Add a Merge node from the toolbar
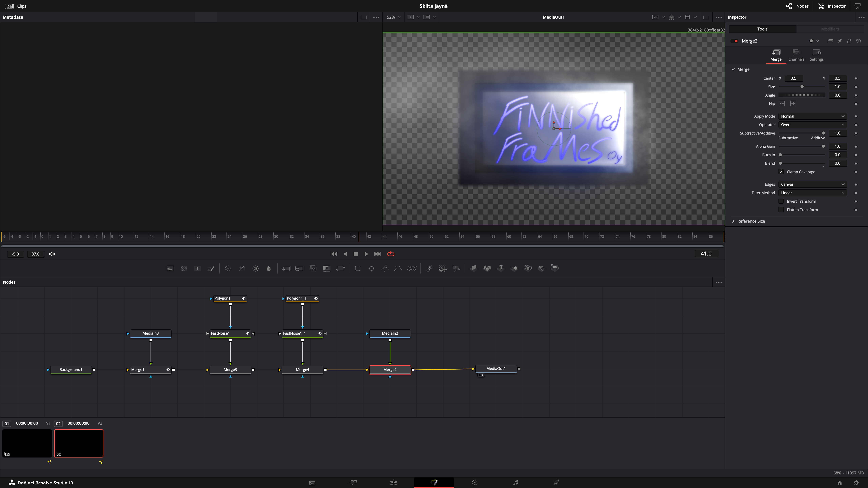The height and width of the screenshot is (488, 868). pos(286,268)
